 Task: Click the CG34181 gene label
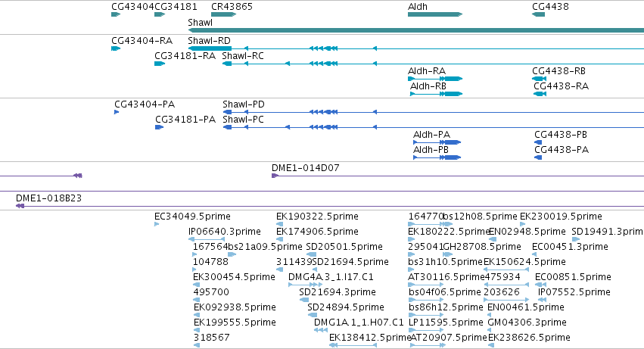tap(176, 7)
